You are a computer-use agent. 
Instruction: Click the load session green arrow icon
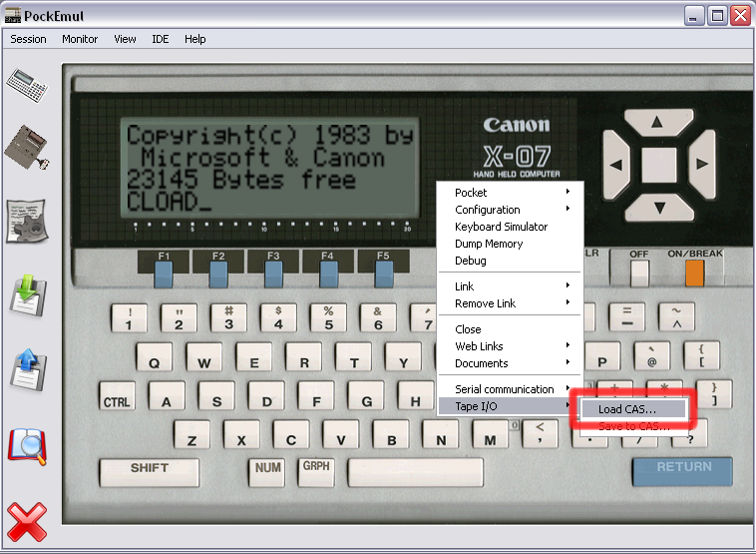[x=28, y=295]
